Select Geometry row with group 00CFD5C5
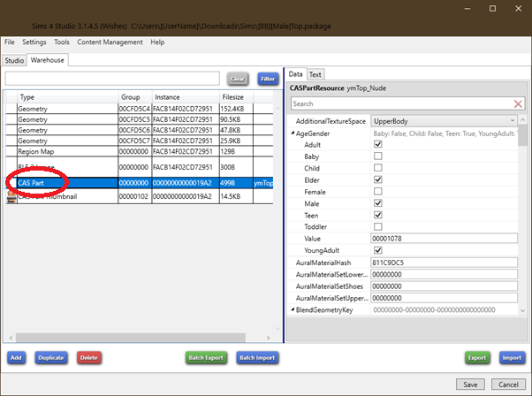Image resolution: width=532 pixels, height=396 pixels. (139, 119)
